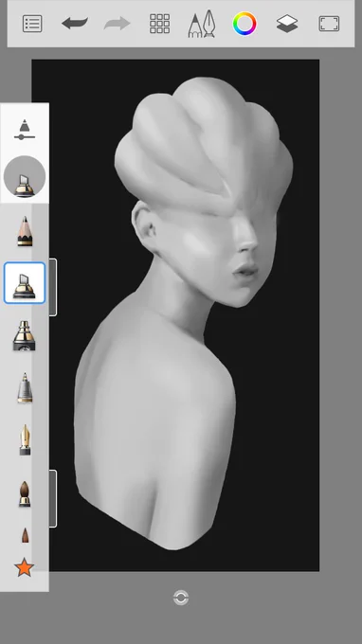
Task: Enter full screen mode
Action: 329,24
